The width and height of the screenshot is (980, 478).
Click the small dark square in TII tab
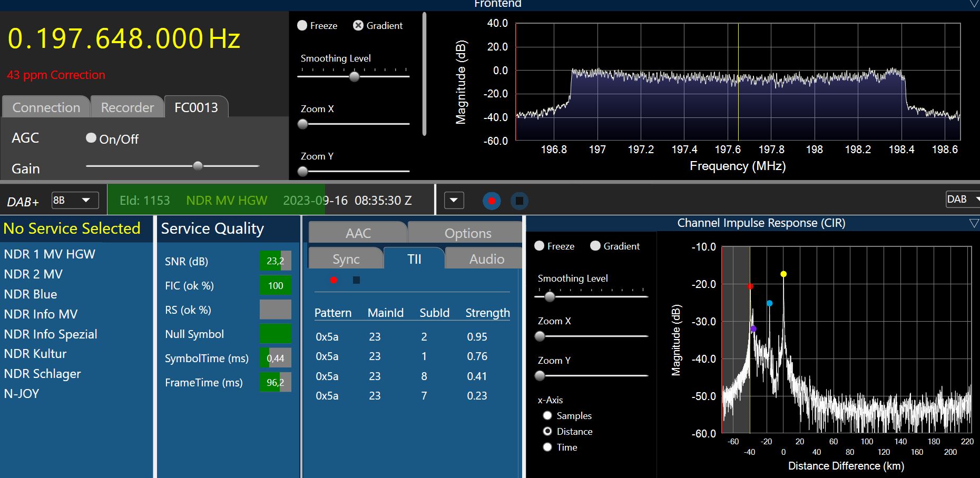(x=356, y=280)
